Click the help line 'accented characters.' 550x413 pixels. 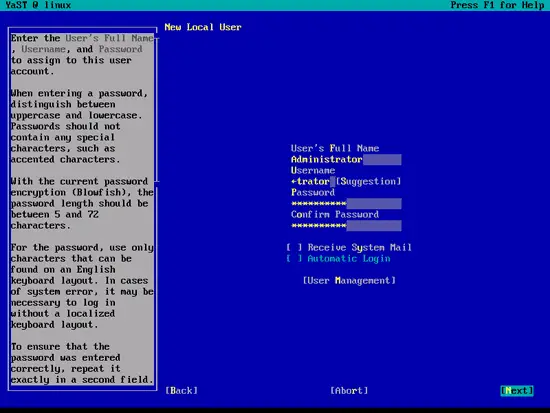point(66,159)
